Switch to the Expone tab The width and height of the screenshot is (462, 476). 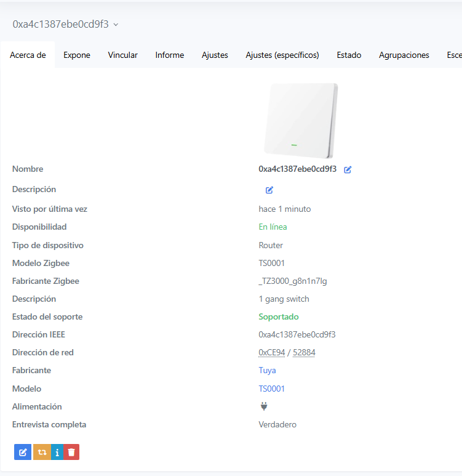pyautogui.click(x=77, y=55)
